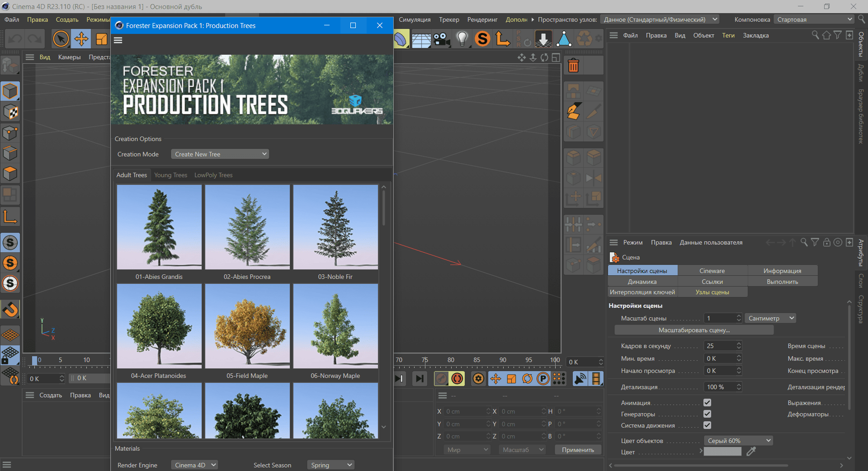Viewport: 868px width, 471px height.
Task: Toggle the Генераторы checkbox
Action: (708, 414)
